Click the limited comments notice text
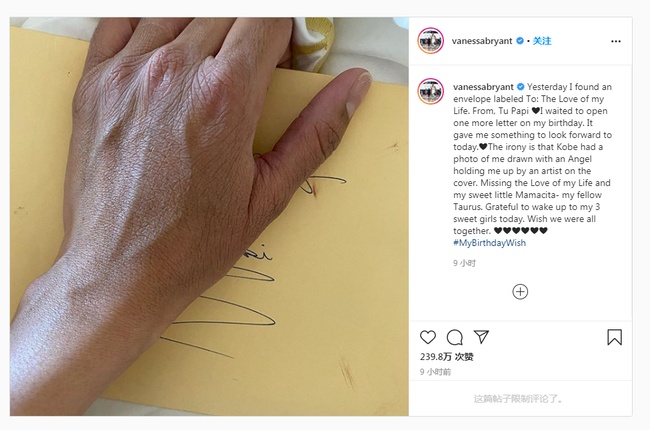This screenshot has height=430, width=650. 518,399
